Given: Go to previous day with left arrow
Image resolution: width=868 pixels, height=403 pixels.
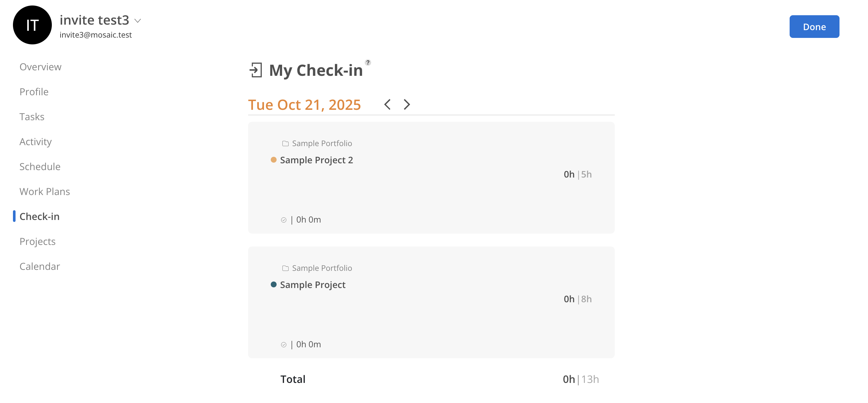Looking at the screenshot, I should (387, 104).
